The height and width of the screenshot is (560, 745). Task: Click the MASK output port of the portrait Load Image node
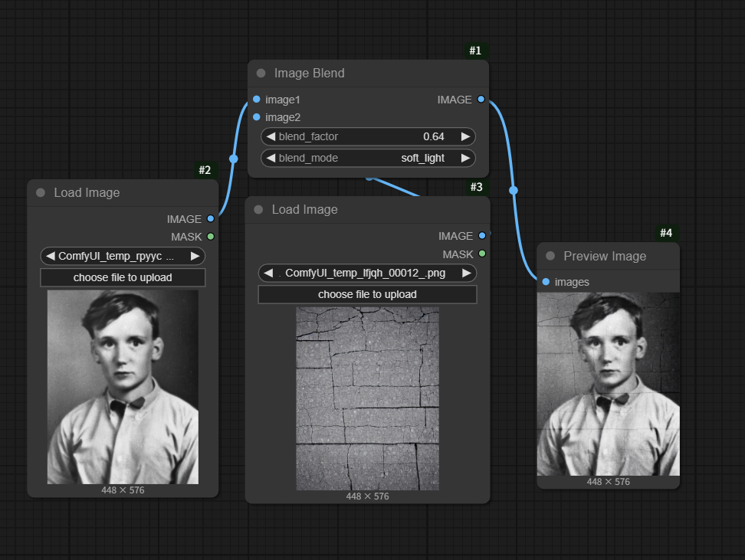(211, 237)
